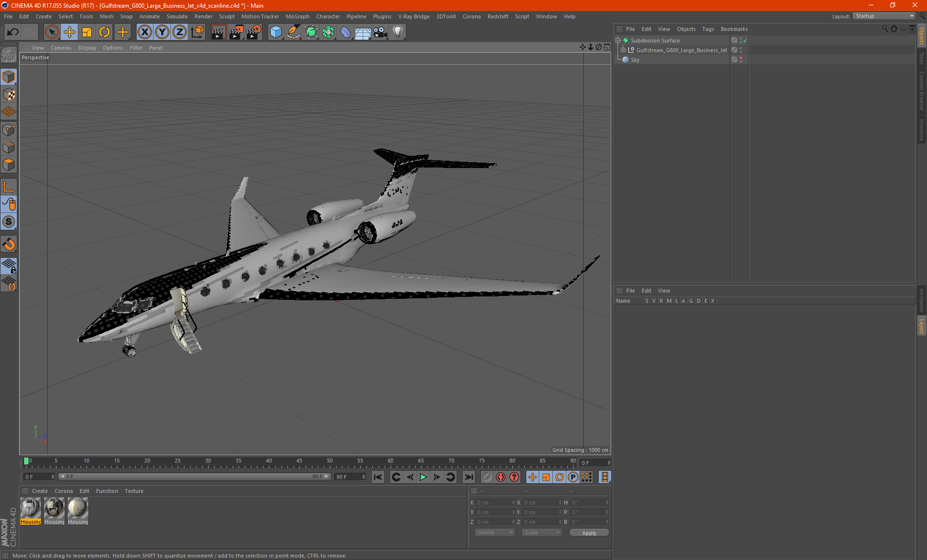927x560 pixels.
Task: Activate the Scale tool in top toolbar
Action: pos(87,32)
